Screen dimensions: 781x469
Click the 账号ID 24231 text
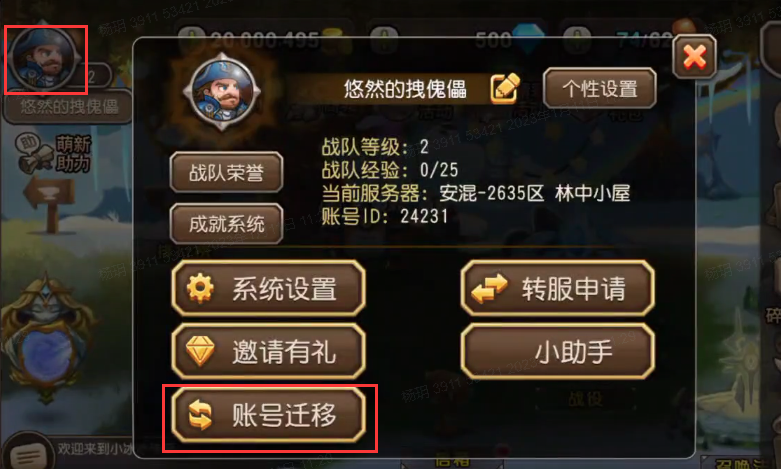tap(385, 216)
